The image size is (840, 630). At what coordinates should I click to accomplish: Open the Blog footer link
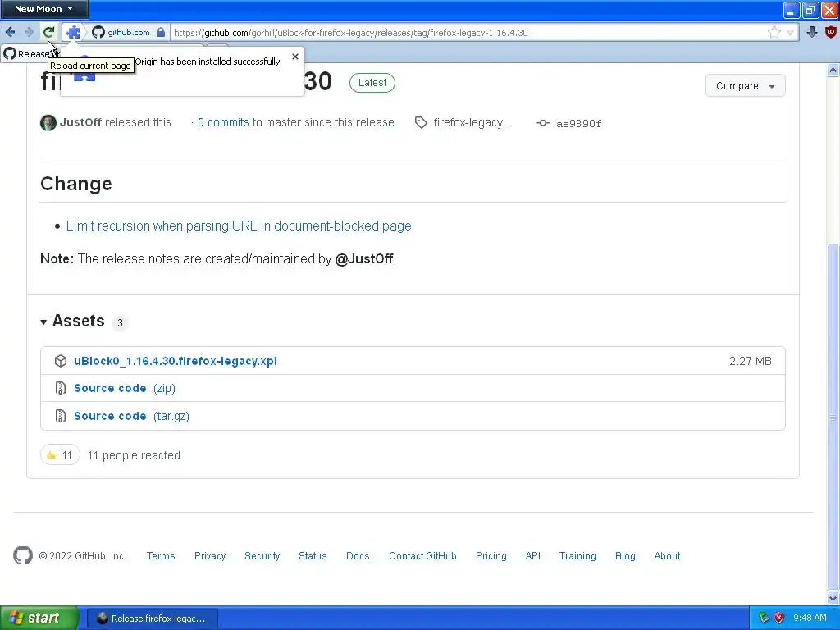625,556
